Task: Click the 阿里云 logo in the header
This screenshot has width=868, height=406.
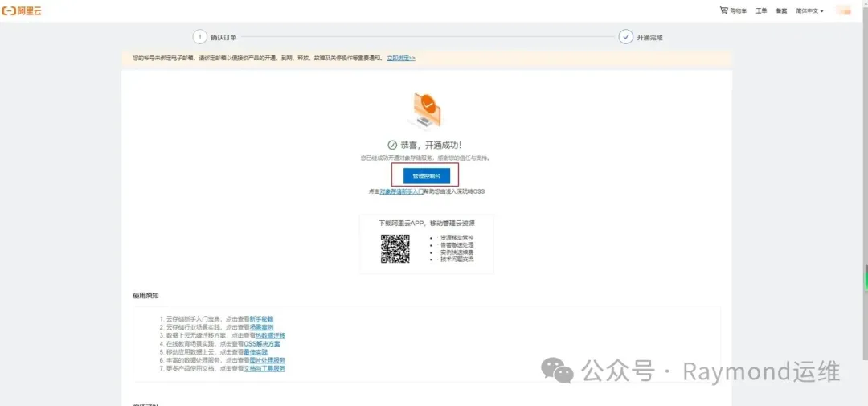Action: click(x=22, y=10)
